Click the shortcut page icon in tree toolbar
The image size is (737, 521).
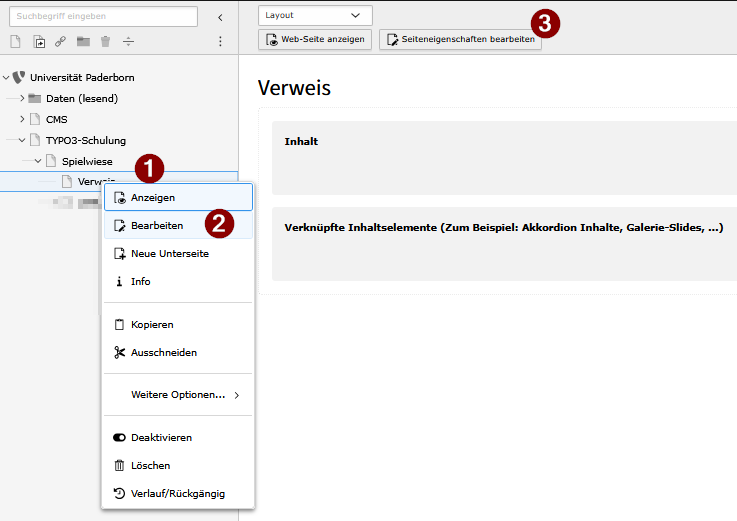pos(39,41)
